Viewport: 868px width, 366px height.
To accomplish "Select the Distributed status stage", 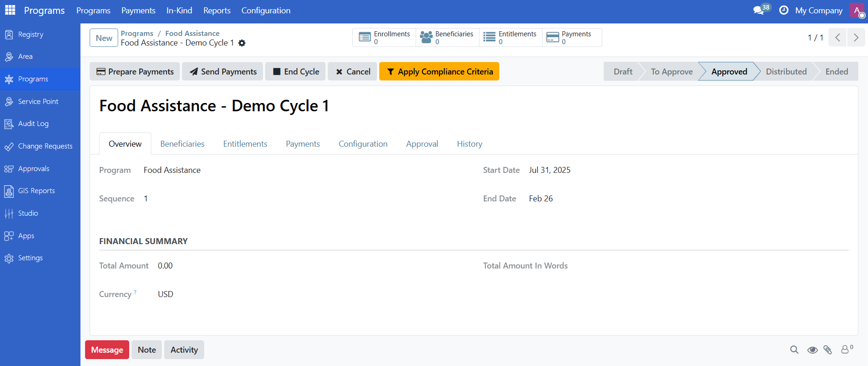I will (x=786, y=72).
